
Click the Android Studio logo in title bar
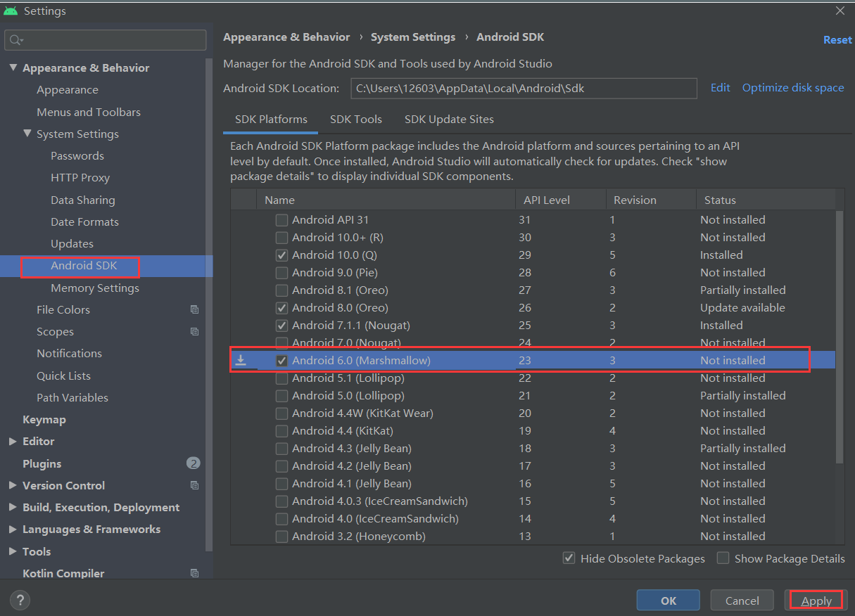pos(11,11)
